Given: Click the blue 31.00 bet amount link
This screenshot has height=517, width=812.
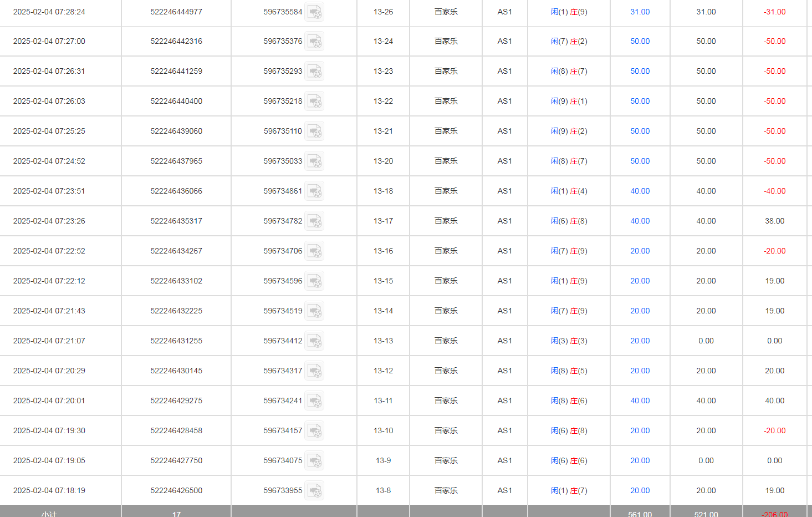Looking at the screenshot, I should point(640,12).
